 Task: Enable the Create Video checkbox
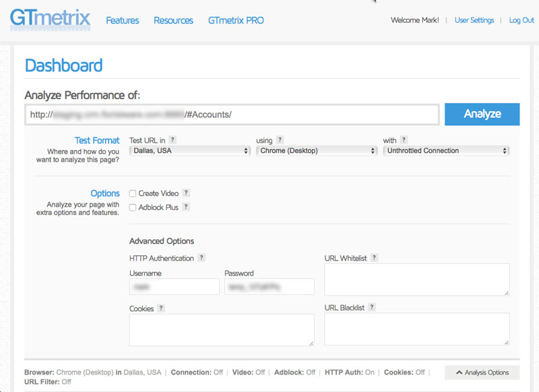pos(133,194)
